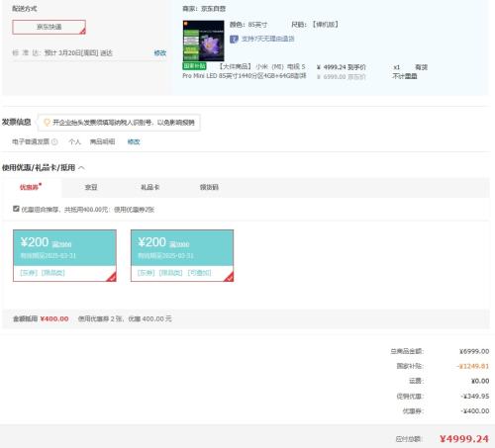Click the 促销优惠 value -¥349.95
Screen dimensions: 495x448
click(475, 397)
